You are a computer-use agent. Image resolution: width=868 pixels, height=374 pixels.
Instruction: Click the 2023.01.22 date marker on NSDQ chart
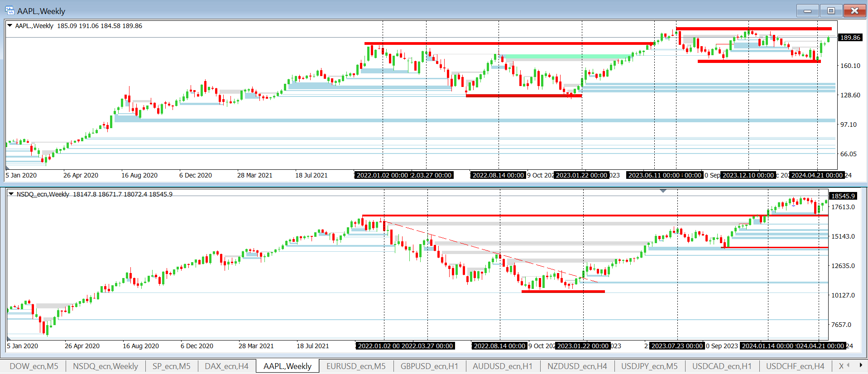[583, 346]
